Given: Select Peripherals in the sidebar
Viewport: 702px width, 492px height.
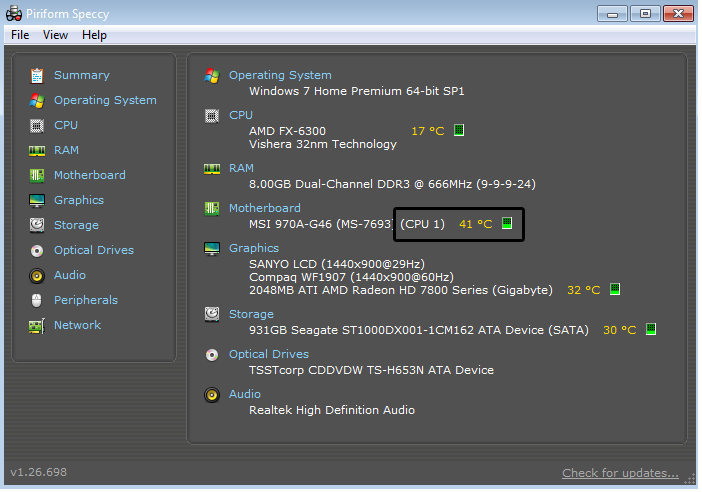Looking at the screenshot, I should pos(86,300).
